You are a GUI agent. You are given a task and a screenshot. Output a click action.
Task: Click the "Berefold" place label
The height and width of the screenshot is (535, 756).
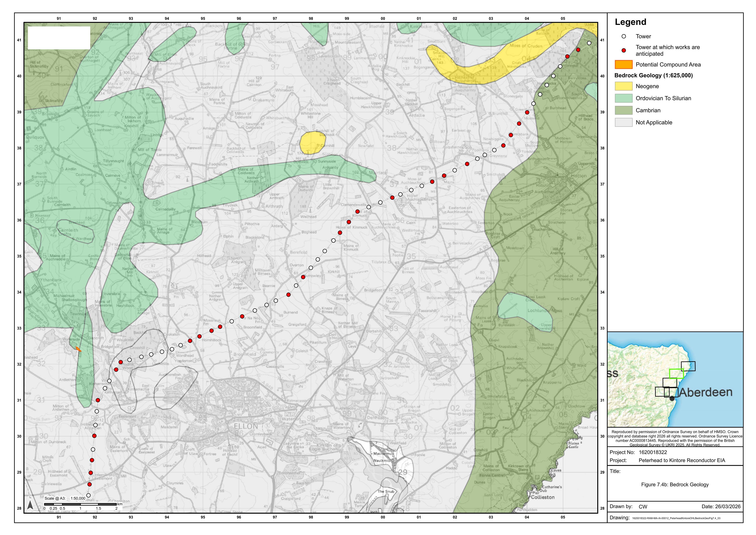point(298,252)
